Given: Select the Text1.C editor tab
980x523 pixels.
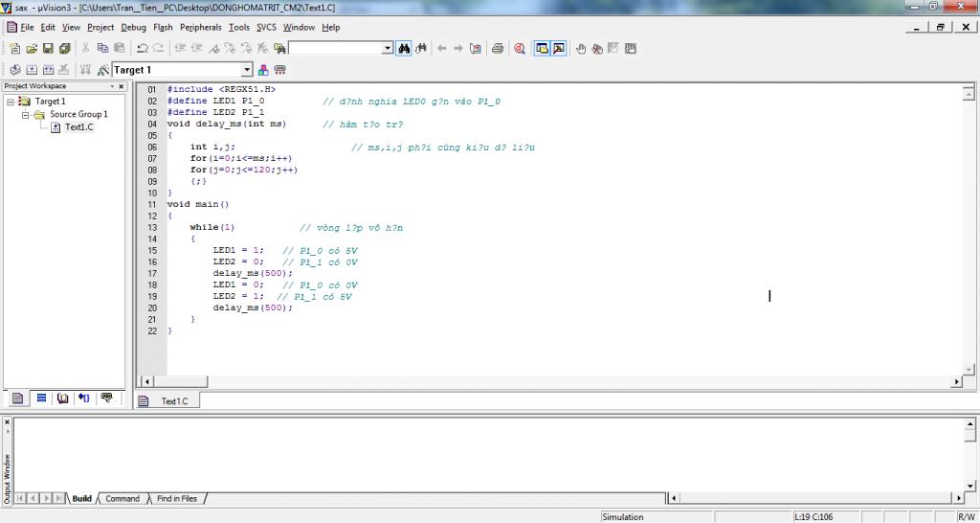Looking at the screenshot, I should pos(167,401).
